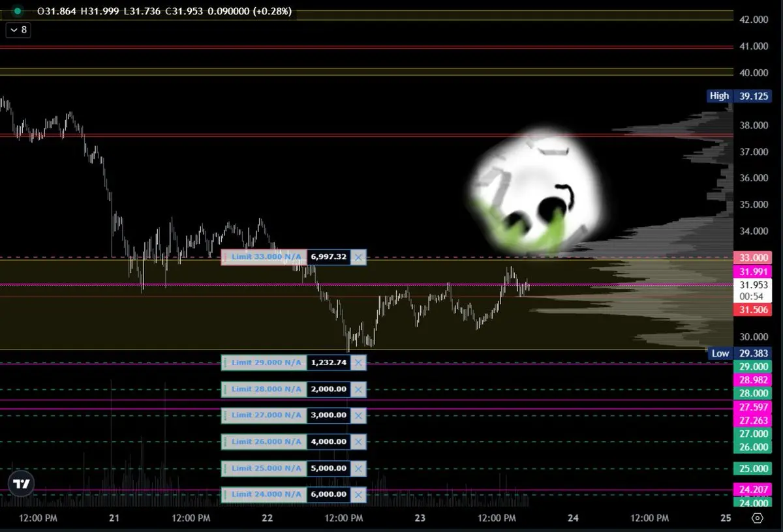Screen dimensions: 783x532
Task: Edit the 4,000.00 order quantity
Action: 329,442
